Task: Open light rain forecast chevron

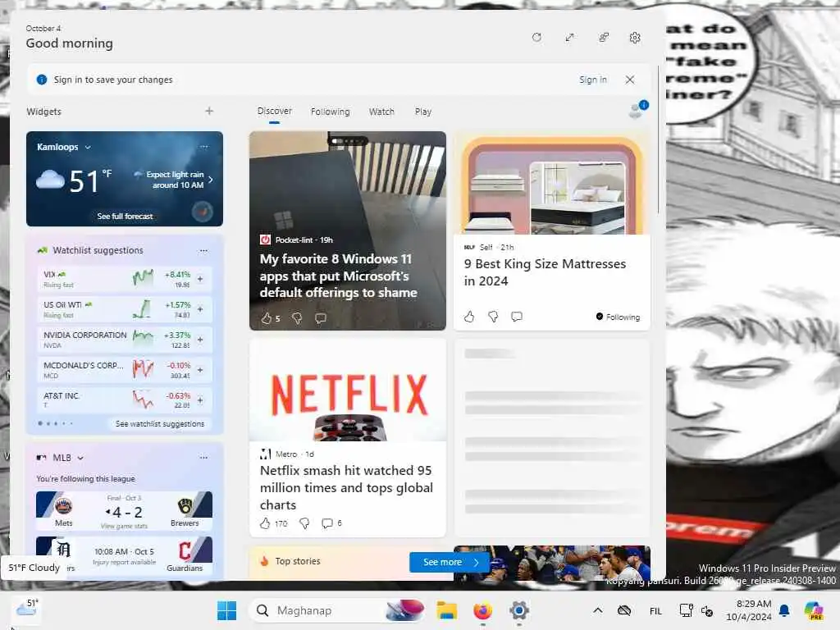Action: [211, 180]
